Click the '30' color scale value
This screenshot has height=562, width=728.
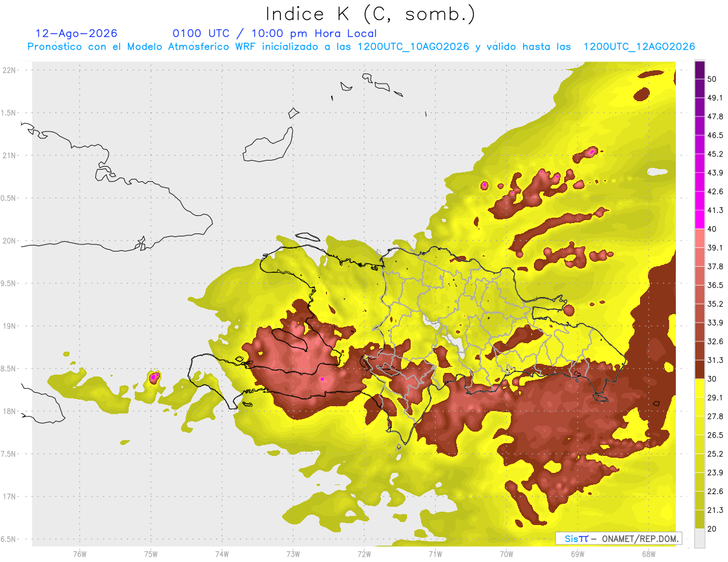[712, 379]
